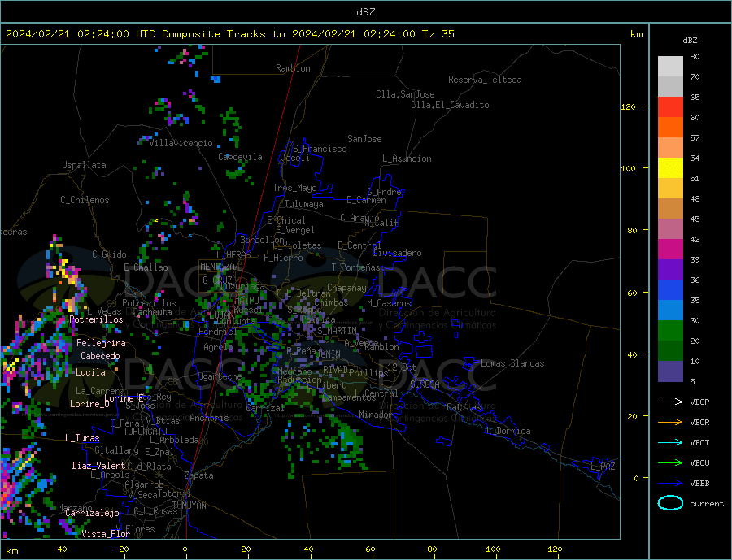Click the VBCR legend label
This screenshot has height=560, width=732.
pyautogui.click(x=699, y=423)
